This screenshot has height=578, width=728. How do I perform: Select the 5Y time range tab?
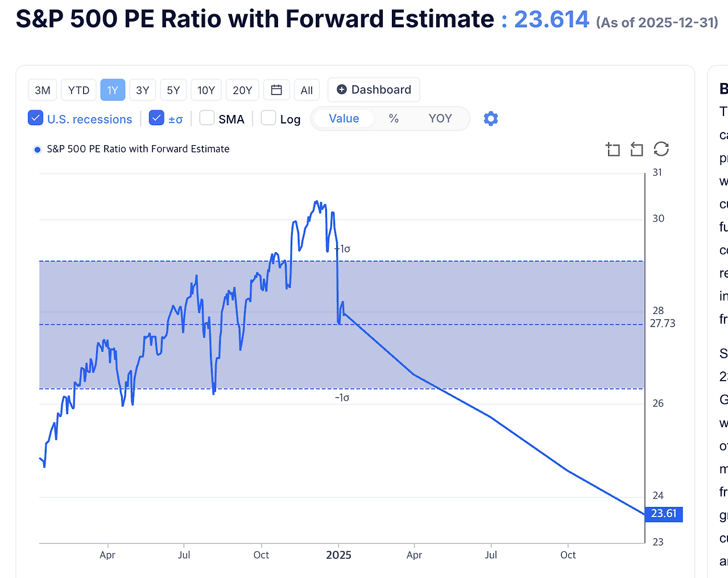[173, 89]
